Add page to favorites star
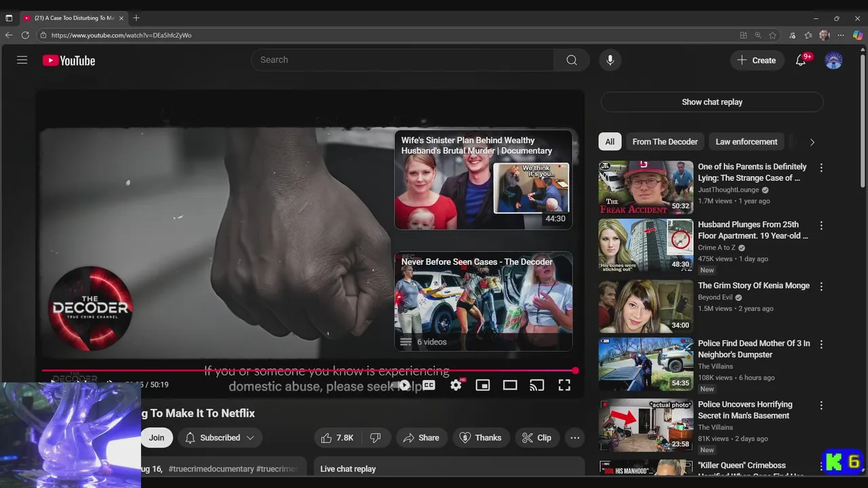The height and width of the screenshot is (488, 868). coord(773,35)
